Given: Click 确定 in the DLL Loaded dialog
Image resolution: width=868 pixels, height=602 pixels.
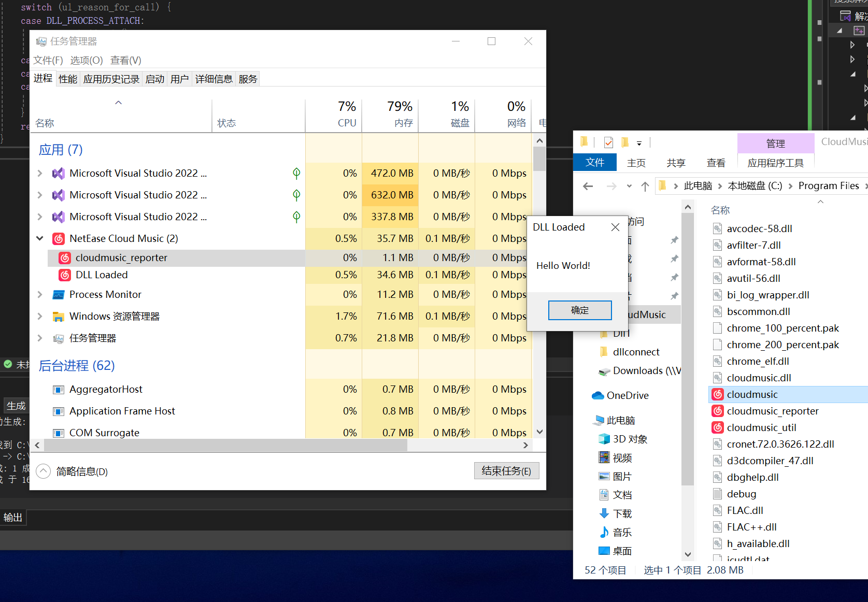Looking at the screenshot, I should click(580, 310).
